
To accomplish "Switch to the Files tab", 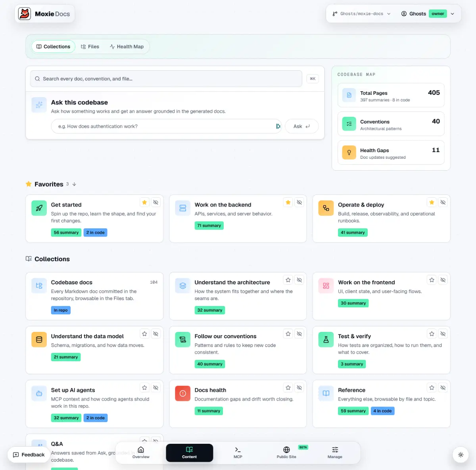I will point(90,46).
